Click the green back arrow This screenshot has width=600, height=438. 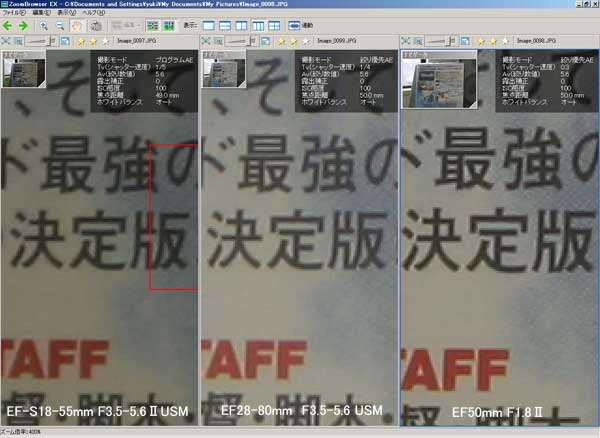coord(8,24)
